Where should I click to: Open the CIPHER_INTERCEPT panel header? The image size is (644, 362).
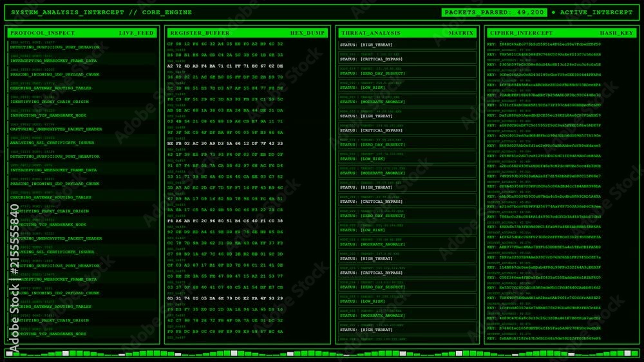562,33
